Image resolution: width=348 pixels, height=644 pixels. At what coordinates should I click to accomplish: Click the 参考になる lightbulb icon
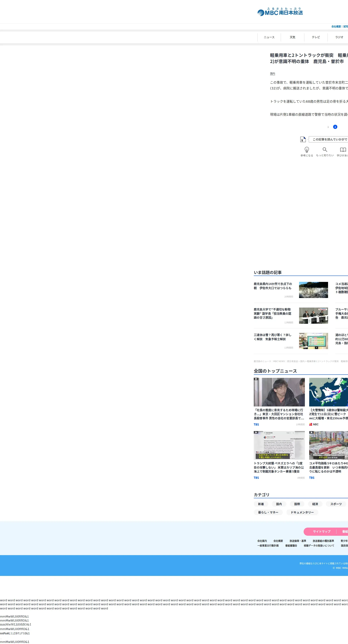click(306, 150)
